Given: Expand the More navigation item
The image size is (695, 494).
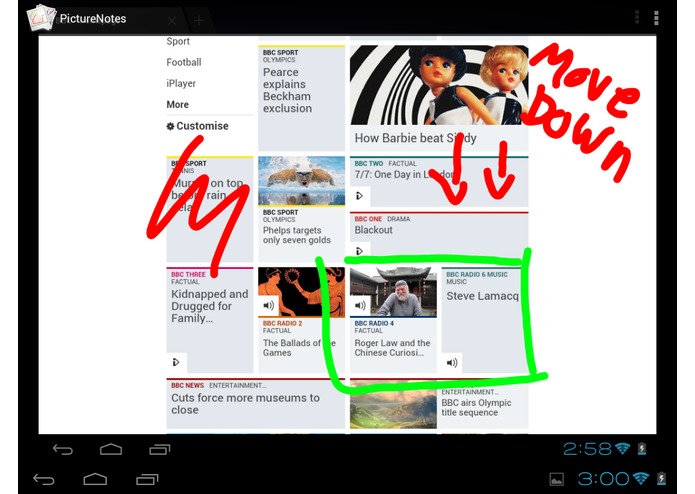Looking at the screenshot, I should coord(178,105).
